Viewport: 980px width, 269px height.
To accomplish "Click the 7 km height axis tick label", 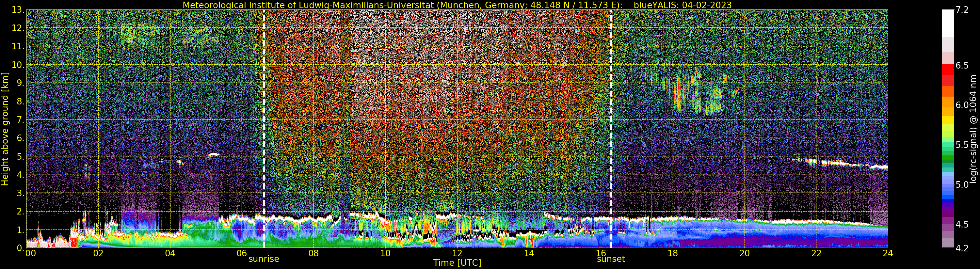I will click(x=20, y=120).
